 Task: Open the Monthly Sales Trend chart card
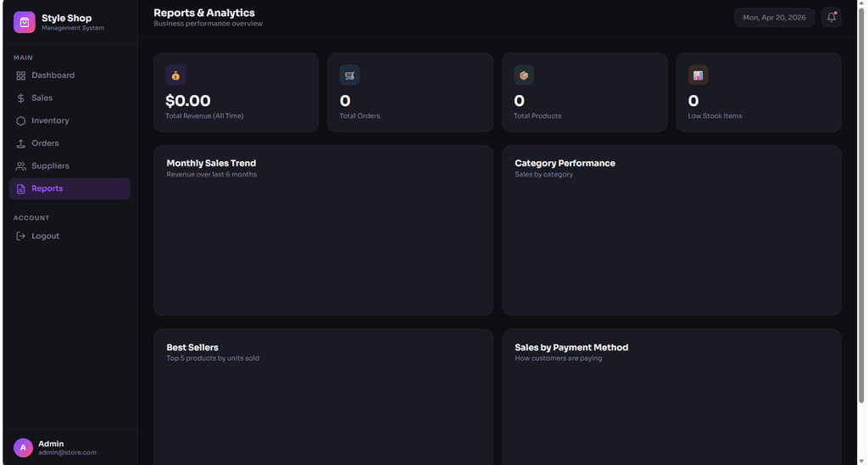(323, 231)
